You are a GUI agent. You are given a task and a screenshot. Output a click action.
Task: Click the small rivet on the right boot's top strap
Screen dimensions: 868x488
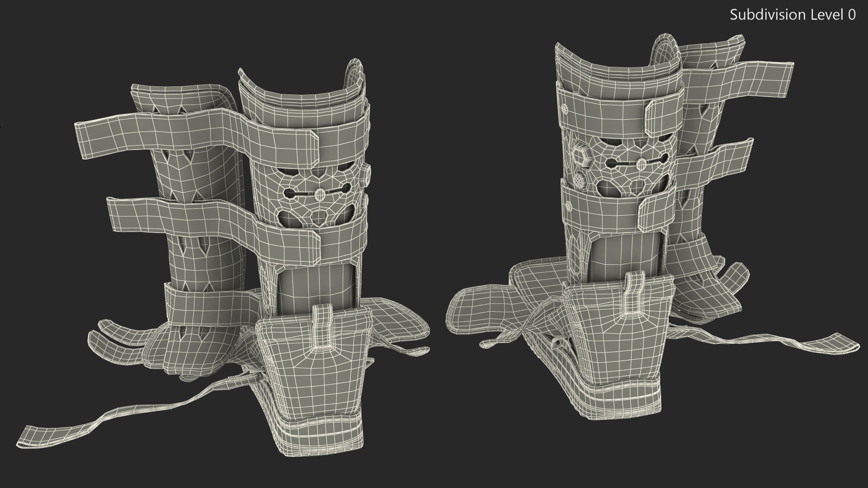point(564,108)
